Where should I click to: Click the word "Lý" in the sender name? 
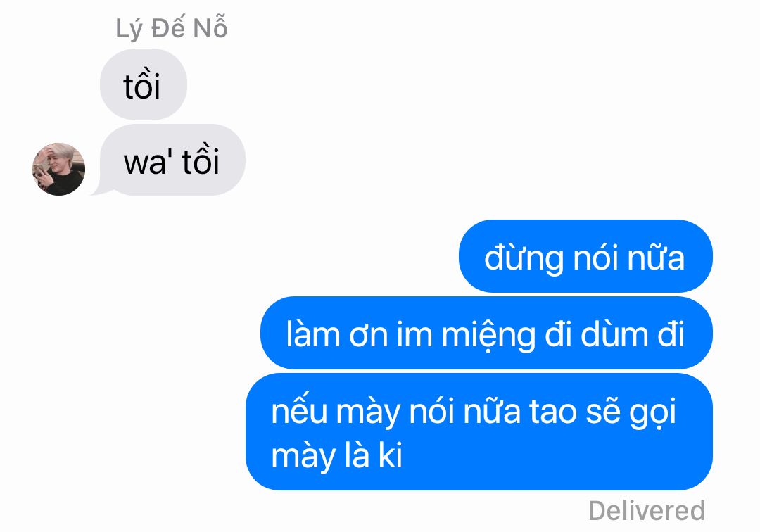(x=129, y=29)
